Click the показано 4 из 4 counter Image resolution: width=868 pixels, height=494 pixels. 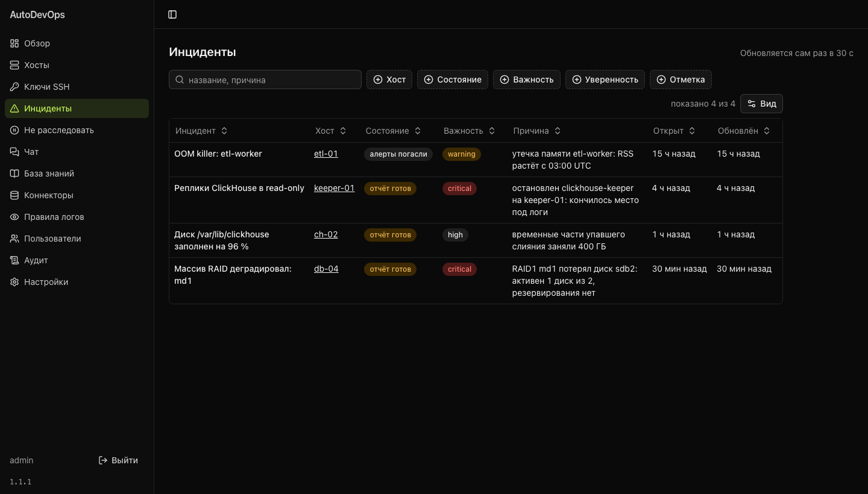coord(703,104)
